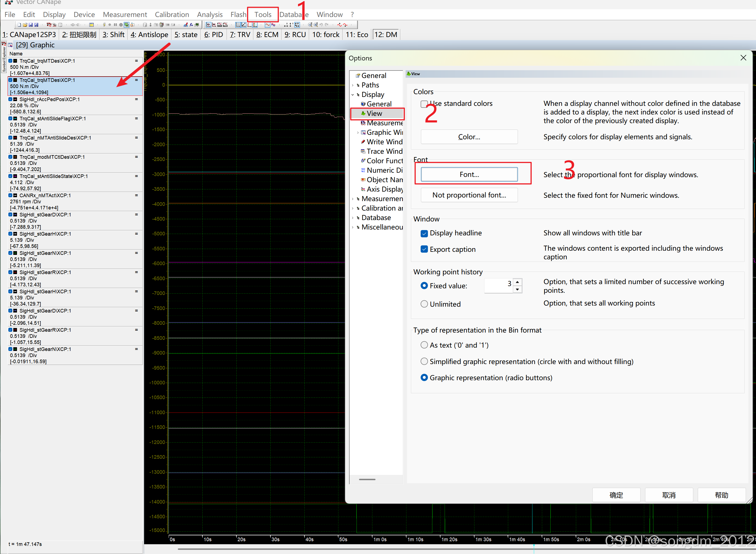
Task: Switch to the 6: PID tab
Action: click(x=214, y=35)
